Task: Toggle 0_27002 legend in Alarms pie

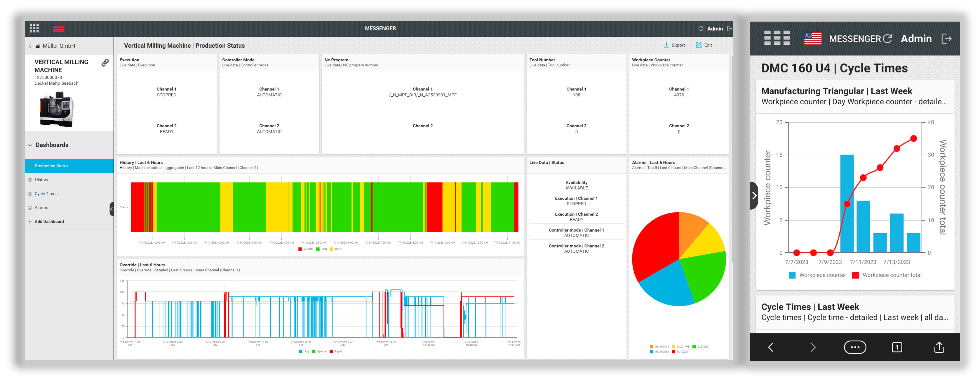Action: (700, 347)
